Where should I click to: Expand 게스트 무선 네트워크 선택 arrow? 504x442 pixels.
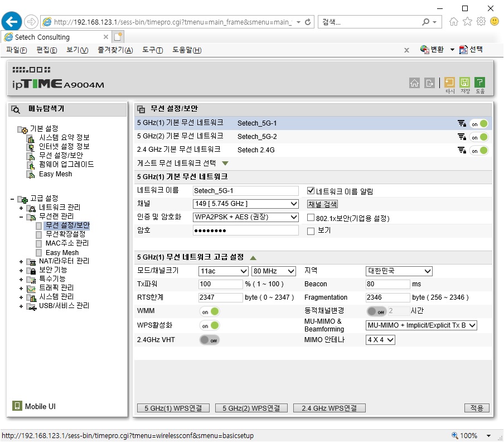225,164
